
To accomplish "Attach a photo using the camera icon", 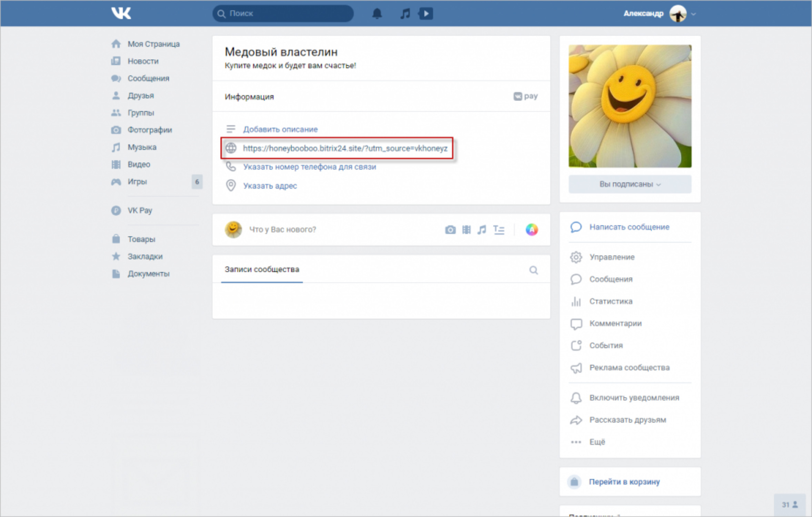I will 450,230.
